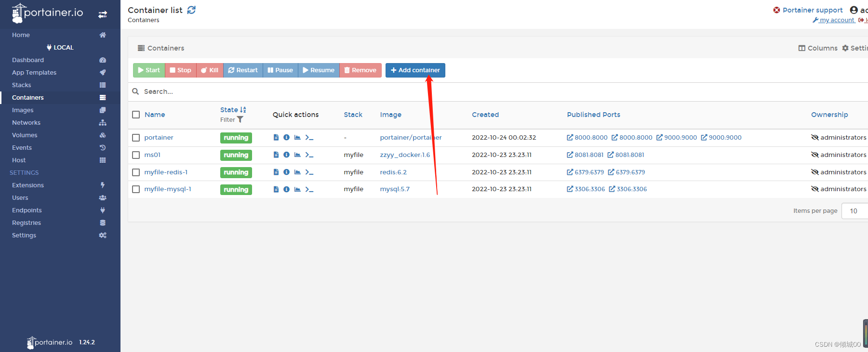Click the State filter funnel icon
The width and height of the screenshot is (868, 352).
(240, 119)
